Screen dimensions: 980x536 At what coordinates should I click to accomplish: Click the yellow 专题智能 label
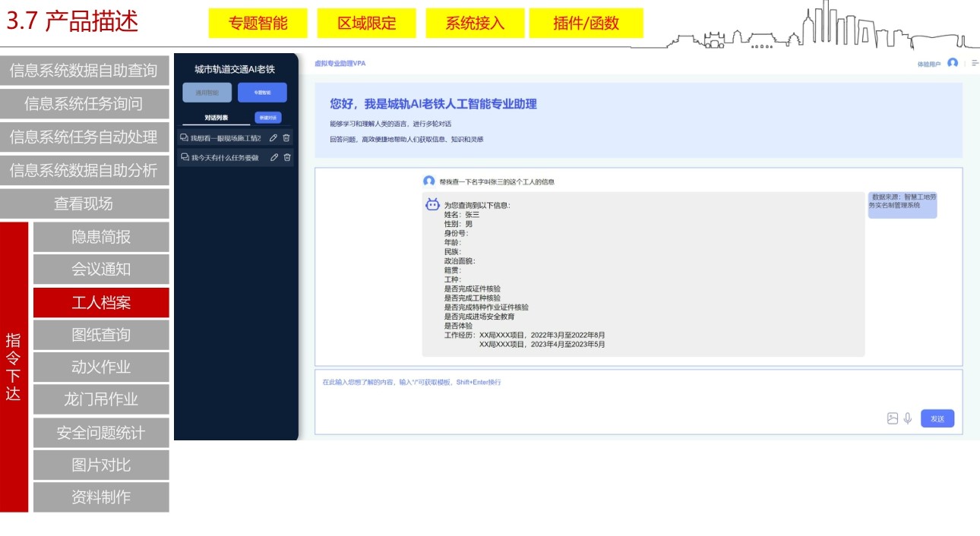[258, 24]
